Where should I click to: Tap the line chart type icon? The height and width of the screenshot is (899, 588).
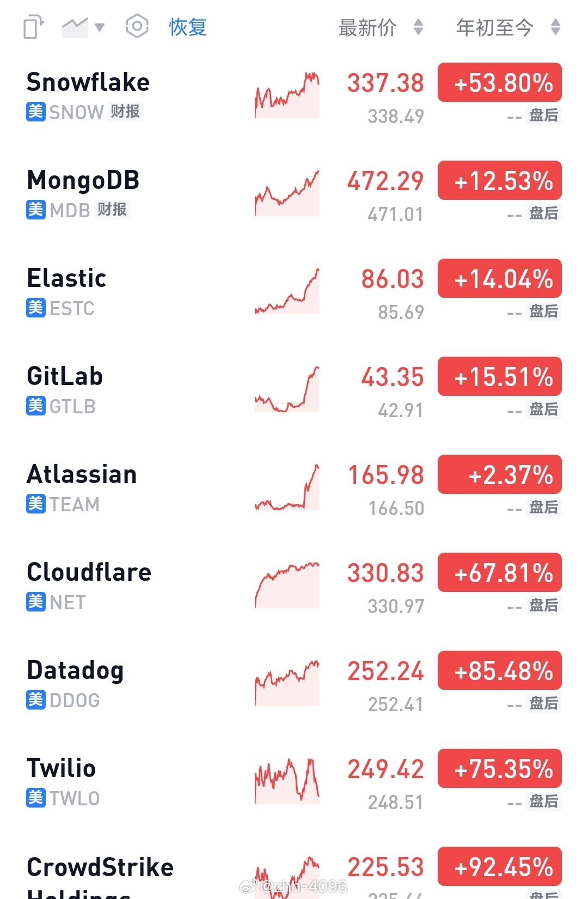75,27
